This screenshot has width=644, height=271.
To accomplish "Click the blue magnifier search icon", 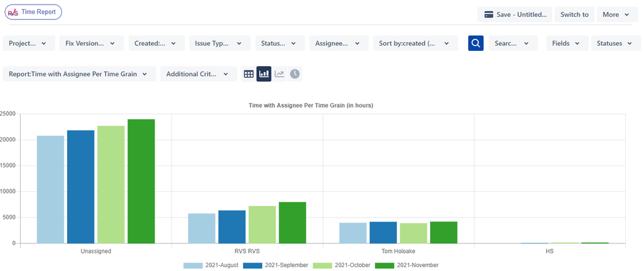I will coord(476,43).
